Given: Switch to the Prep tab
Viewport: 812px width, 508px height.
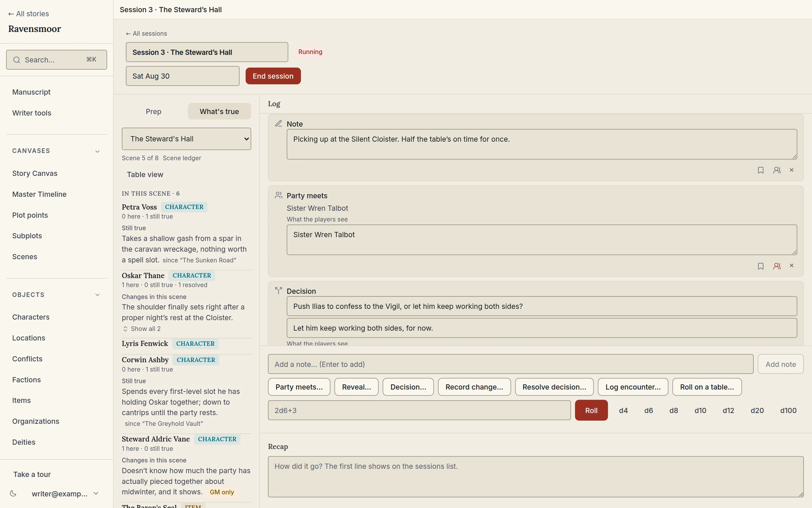Looking at the screenshot, I should tap(153, 111).
